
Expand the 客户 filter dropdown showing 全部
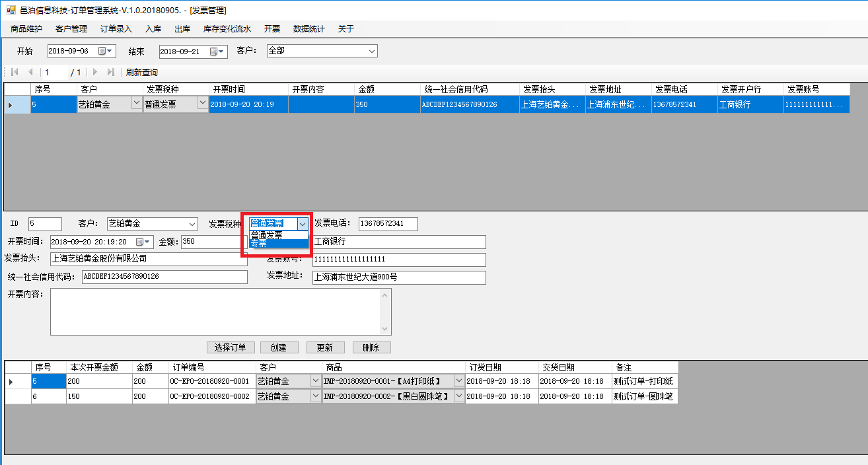tap(371, 51)
